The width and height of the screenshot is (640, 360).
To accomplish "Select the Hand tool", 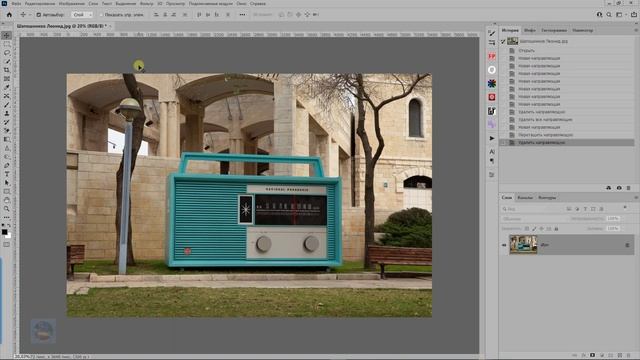I will coord(7,200).
